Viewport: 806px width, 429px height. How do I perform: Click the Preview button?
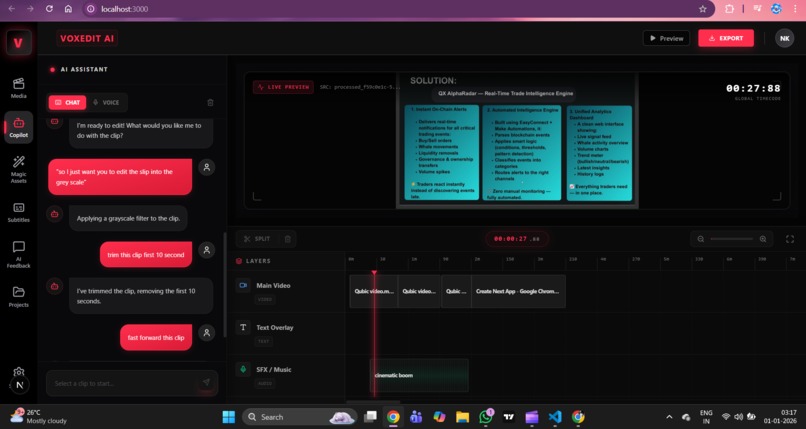click(666, 38)
